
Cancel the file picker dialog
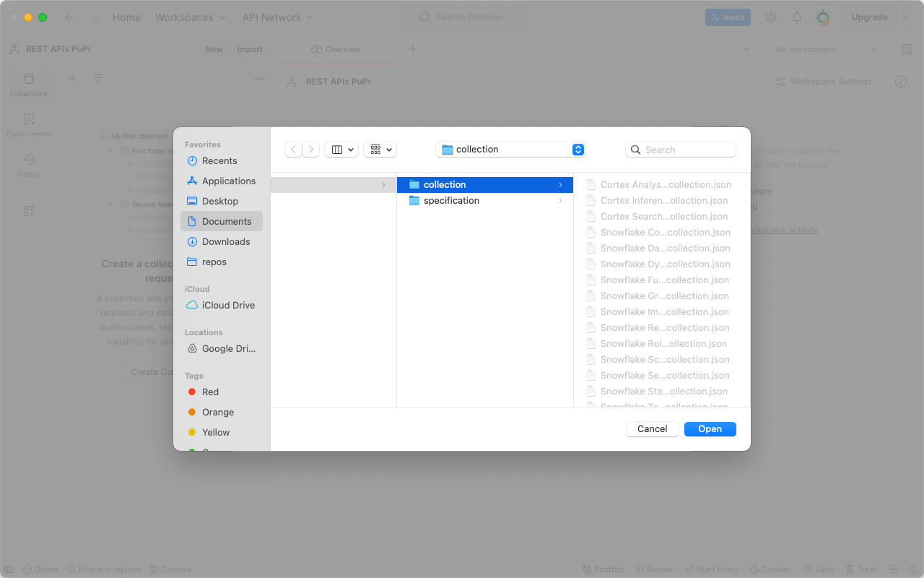(x=652, y=429)
